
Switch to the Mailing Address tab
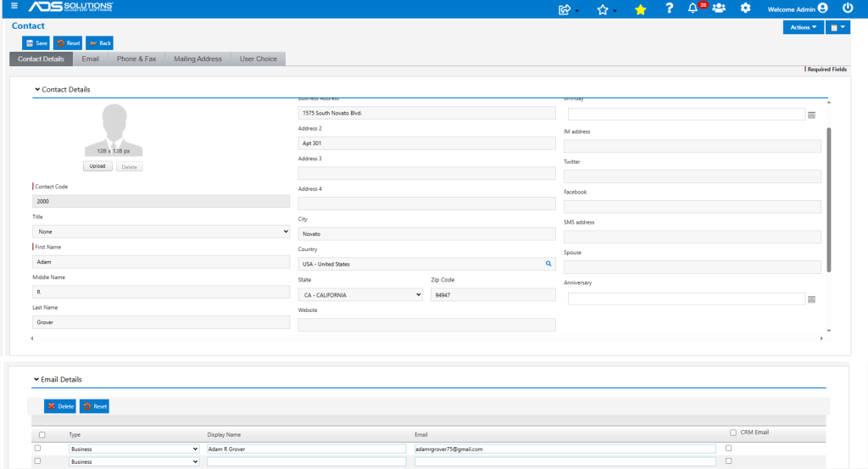point(198,59)
